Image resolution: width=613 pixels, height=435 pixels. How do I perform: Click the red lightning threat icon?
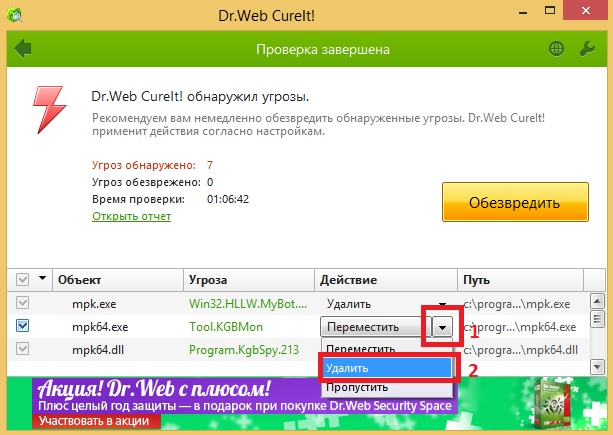pyautogui.click(x=49, y=110)
